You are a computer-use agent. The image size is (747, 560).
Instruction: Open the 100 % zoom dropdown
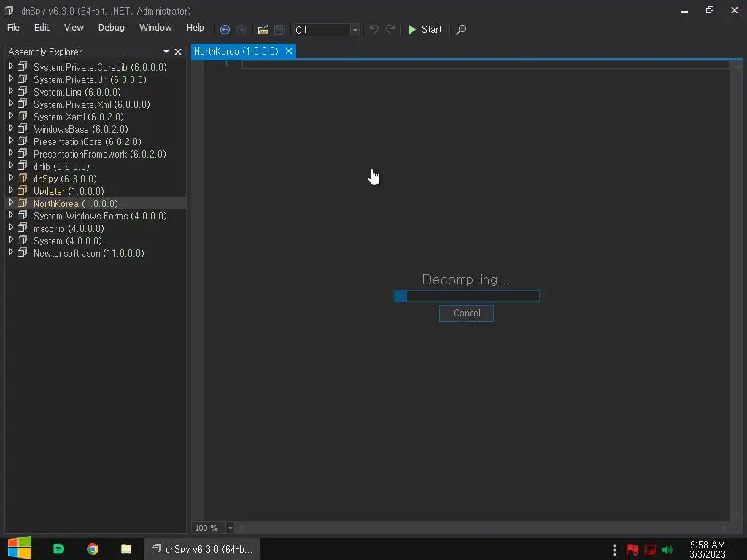click(x=230, y=528)
